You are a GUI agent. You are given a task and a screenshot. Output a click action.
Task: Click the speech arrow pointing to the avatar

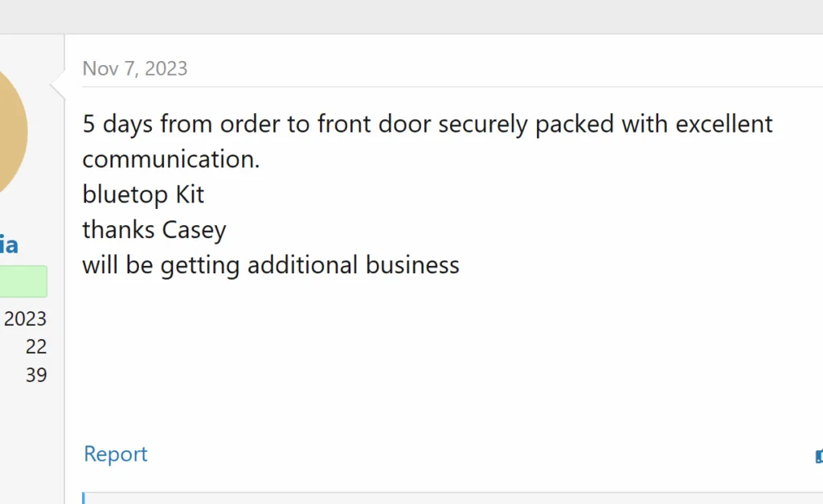[58, 83]
